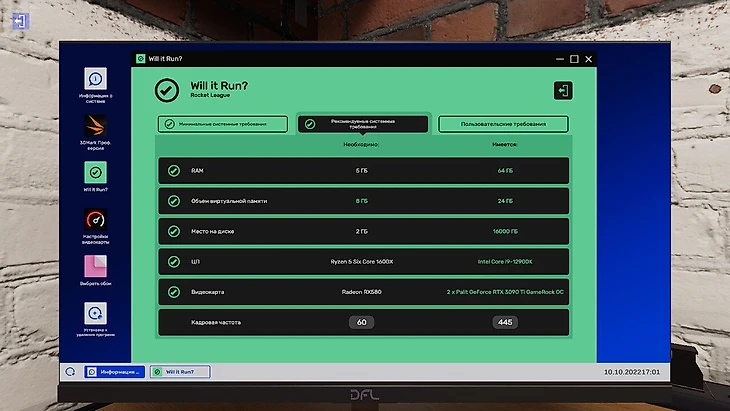Click the Rocket League subtitle
Viewport: 730px width, 411px height.
coord(210,95)
